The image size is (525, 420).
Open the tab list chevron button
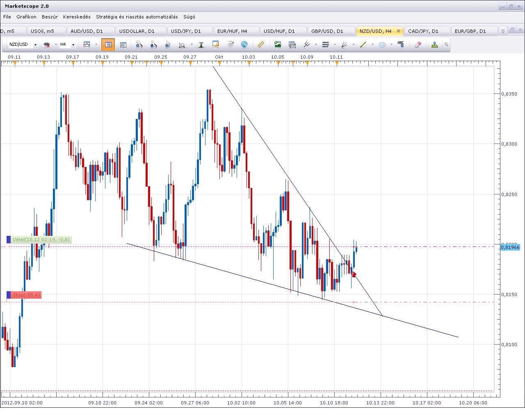click(503, 31)
